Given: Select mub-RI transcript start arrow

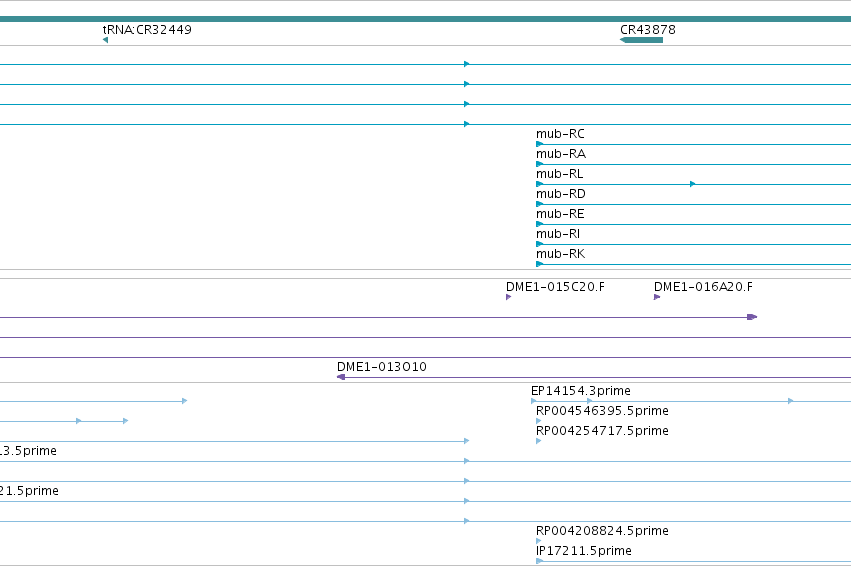Looking at the screenshot, I should (x=539, y=244).
